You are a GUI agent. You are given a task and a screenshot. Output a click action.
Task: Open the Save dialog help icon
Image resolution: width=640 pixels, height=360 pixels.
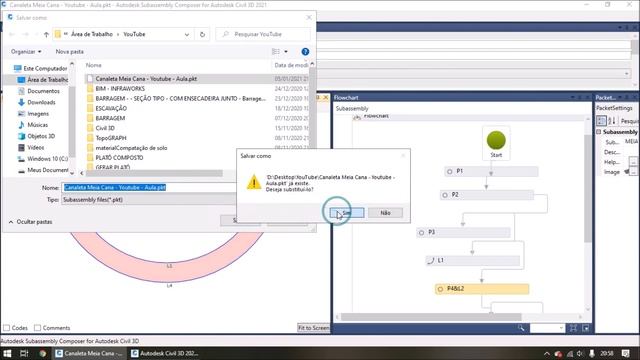(x=305, y=51)
